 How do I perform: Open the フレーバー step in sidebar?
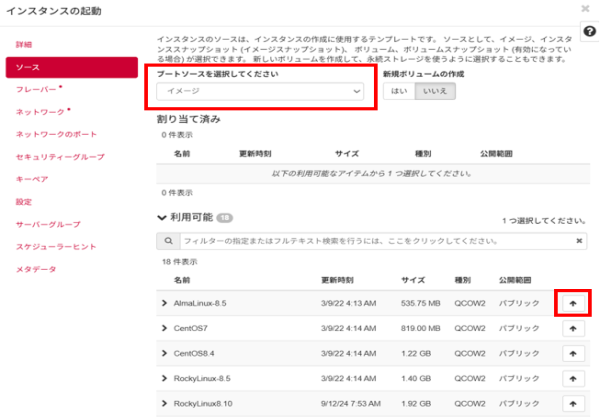[36, 90]
